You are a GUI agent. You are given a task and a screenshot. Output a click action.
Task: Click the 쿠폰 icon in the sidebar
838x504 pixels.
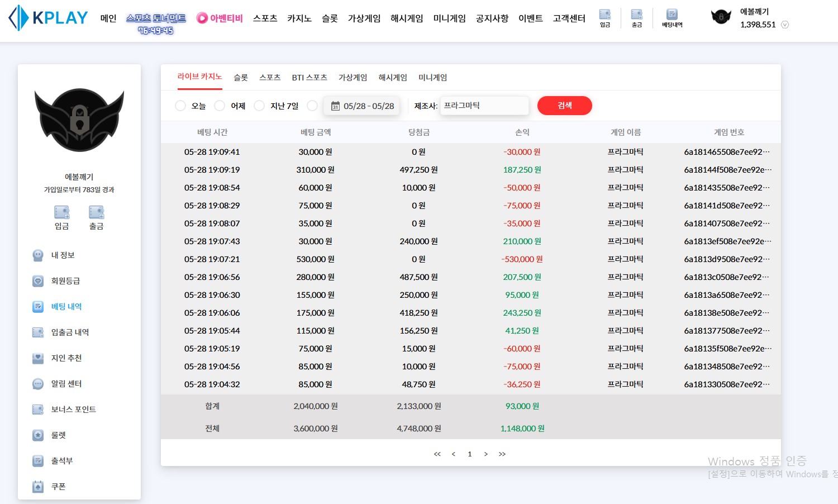38,487
